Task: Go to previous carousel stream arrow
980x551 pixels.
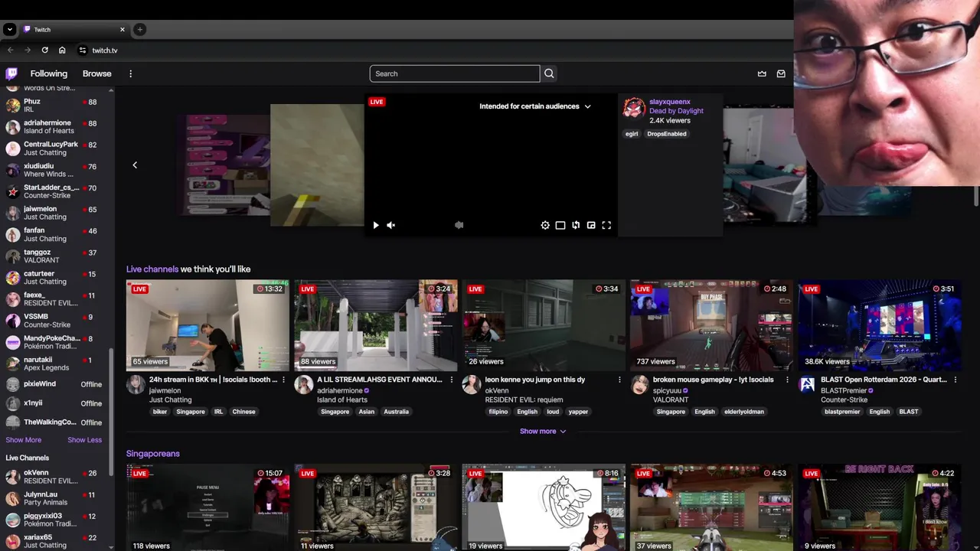Action: point(135,165)
